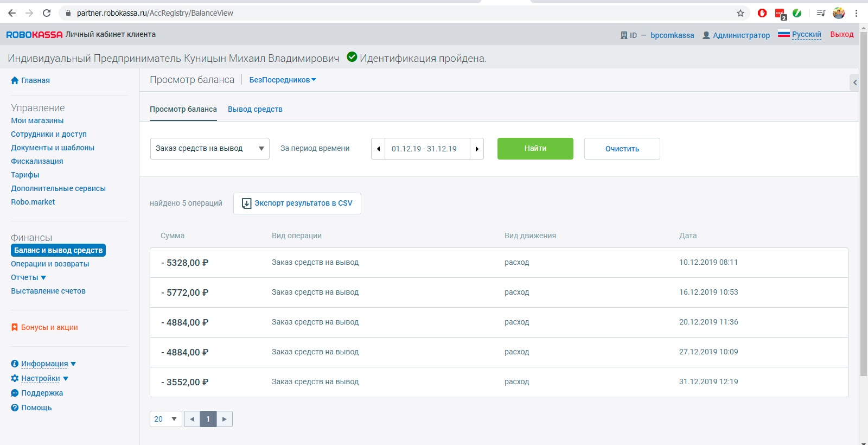Go to next period in date range

point(477,149)
